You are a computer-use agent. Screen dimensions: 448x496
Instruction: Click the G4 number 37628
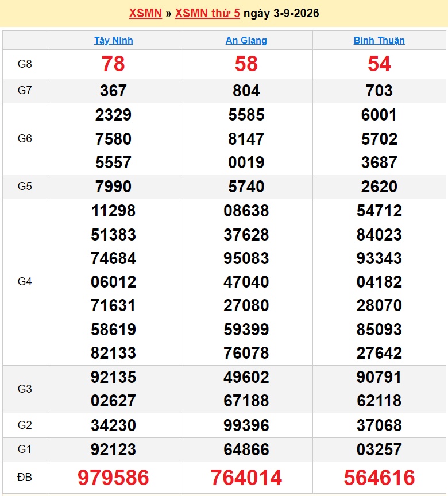(246, 235)
